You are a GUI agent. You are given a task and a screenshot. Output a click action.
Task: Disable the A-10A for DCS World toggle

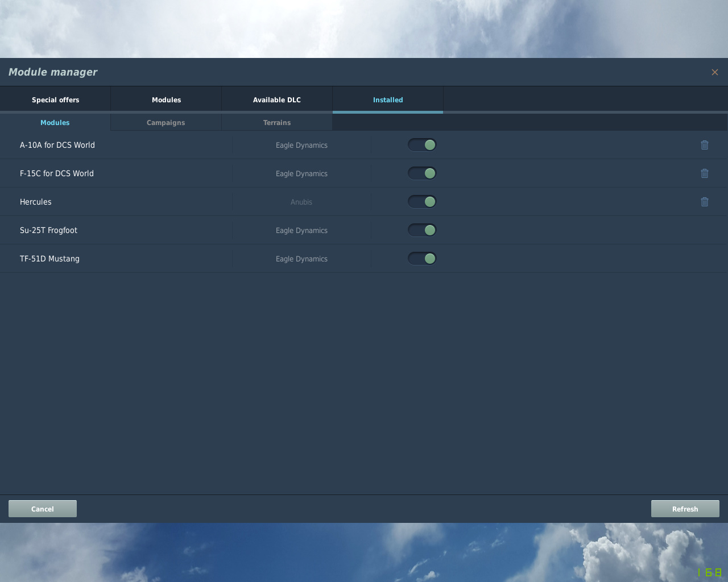[x=422, y=145]
